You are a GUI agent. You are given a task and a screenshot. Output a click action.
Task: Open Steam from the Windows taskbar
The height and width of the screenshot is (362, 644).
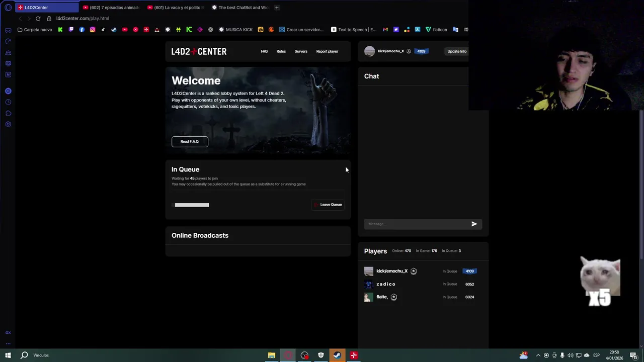tap(337, 355)
